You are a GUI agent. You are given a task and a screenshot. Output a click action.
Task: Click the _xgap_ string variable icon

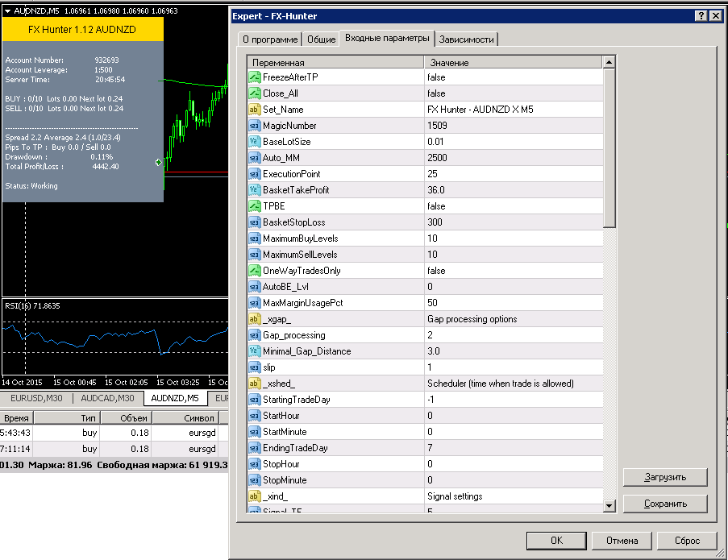point(255,319)
